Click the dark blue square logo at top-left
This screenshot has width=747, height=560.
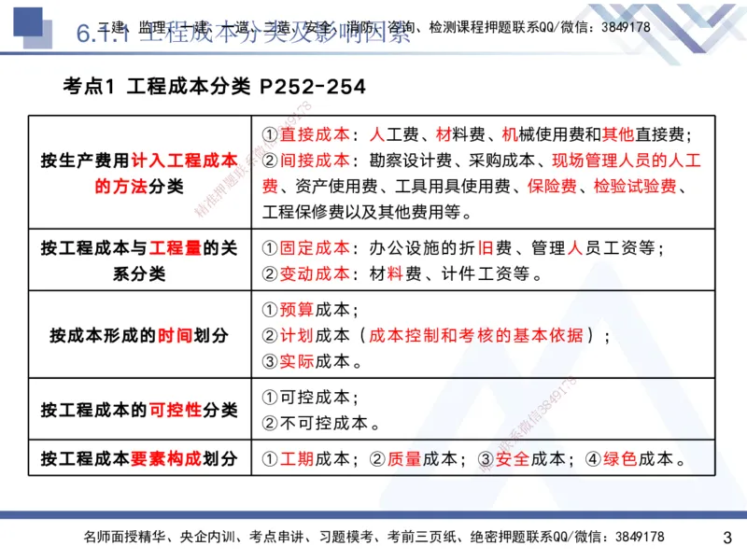coord(28,21)
